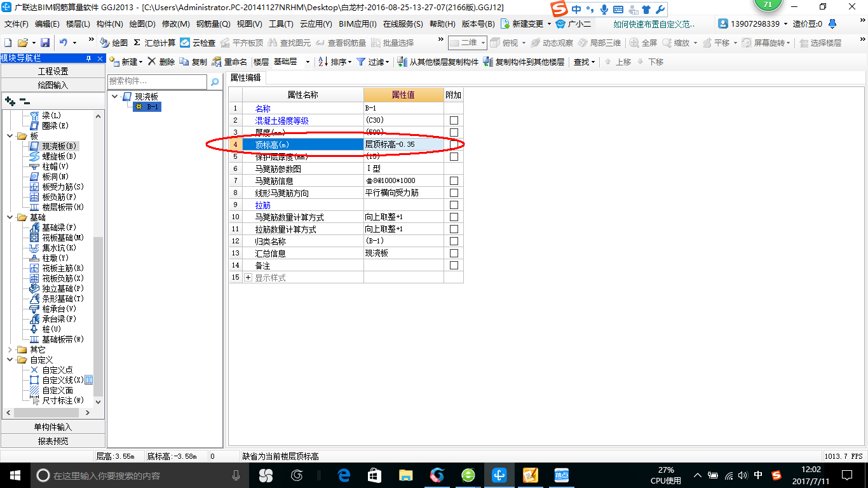This screenshot has width=868, height=488.
Task: Select 现浇板(B) in navigation tree
Action: (59, 146)
